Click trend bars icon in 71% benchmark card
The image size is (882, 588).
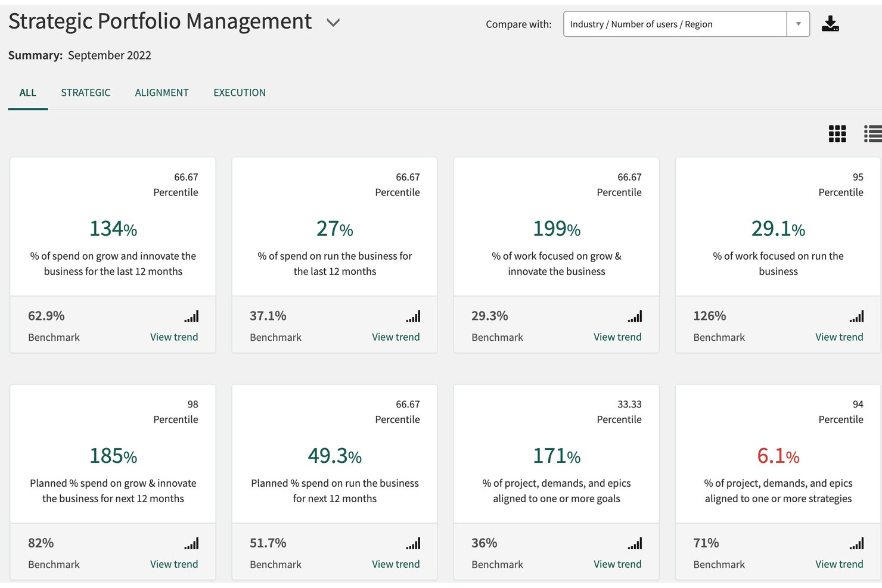pyautogui.click(x=856, y=543)
